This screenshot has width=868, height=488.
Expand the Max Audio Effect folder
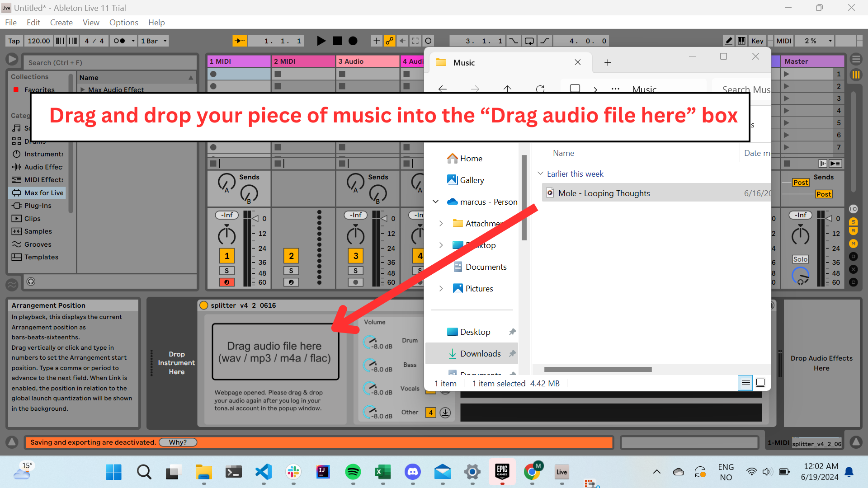(83, 90)
